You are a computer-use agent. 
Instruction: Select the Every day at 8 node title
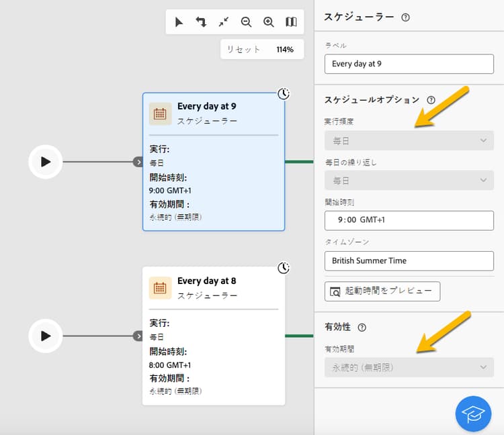(207, 281)
